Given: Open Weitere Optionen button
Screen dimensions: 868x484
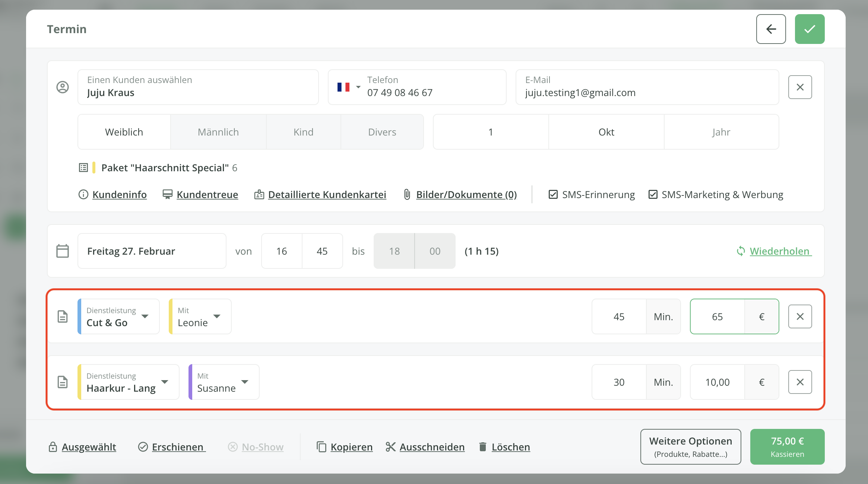Looking at the screenshot, I should 690,447.
